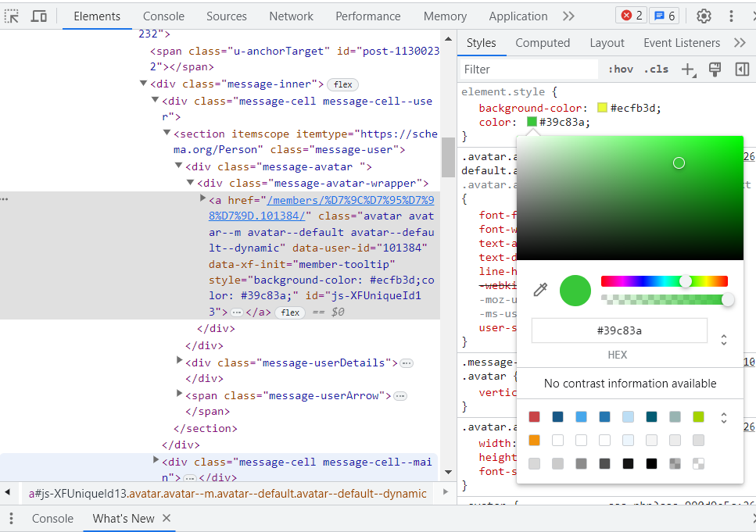Toggle the :hov element state panel

[x=620, y=70]
